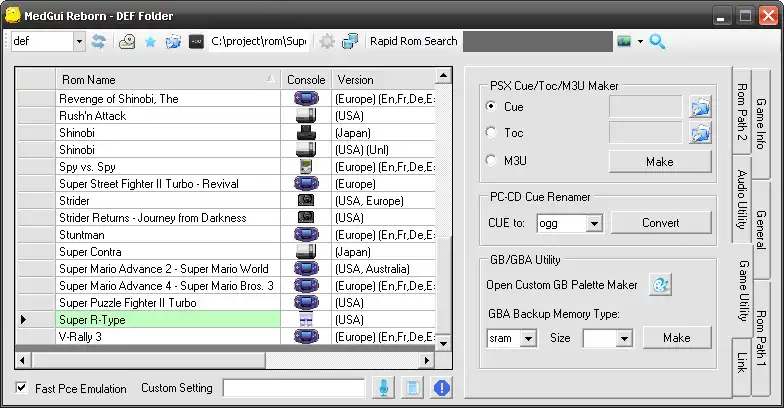The width and height of the screenshot is (784, 408).
Task: Click console icon for Shinobi (Japan) row
Action: (306, 132)
